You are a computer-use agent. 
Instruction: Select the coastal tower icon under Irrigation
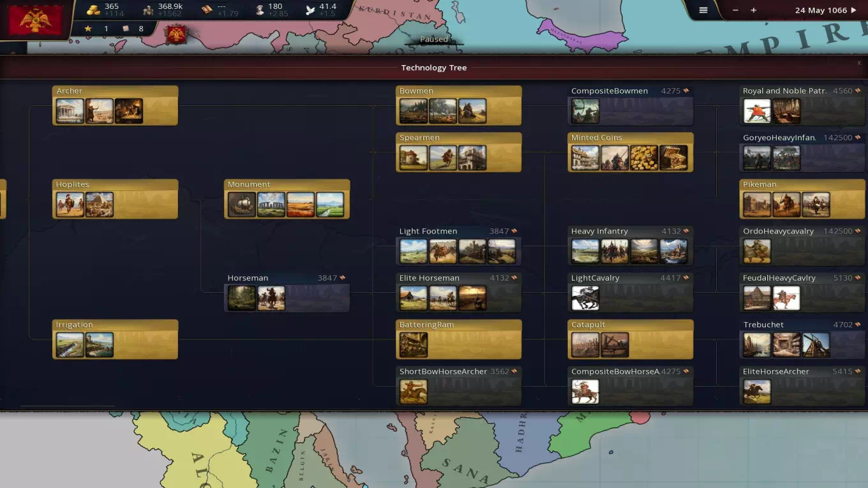pyautogui.click(x=100, y=345)
